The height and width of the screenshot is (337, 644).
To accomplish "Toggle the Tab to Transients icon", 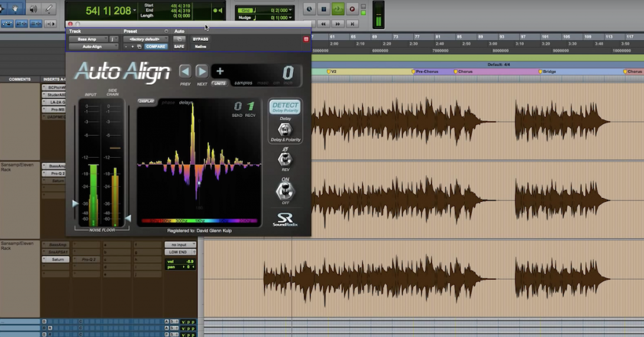I will tap(50, 24).
